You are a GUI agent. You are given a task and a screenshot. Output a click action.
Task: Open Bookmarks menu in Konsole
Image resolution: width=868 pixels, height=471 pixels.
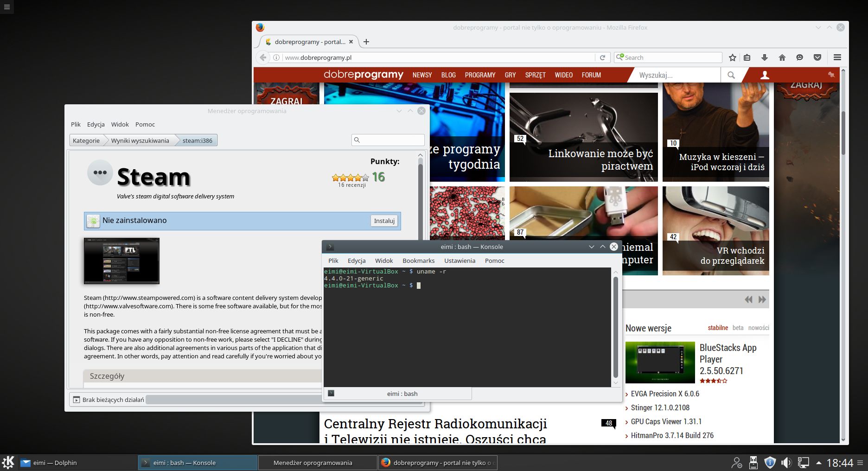(x=419, y=261)
